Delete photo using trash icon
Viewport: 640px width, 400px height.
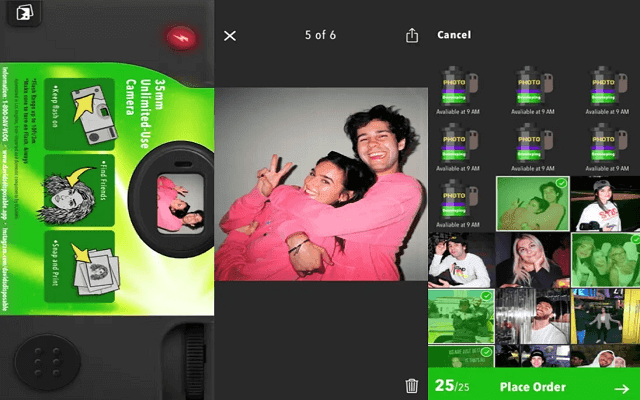411,385
